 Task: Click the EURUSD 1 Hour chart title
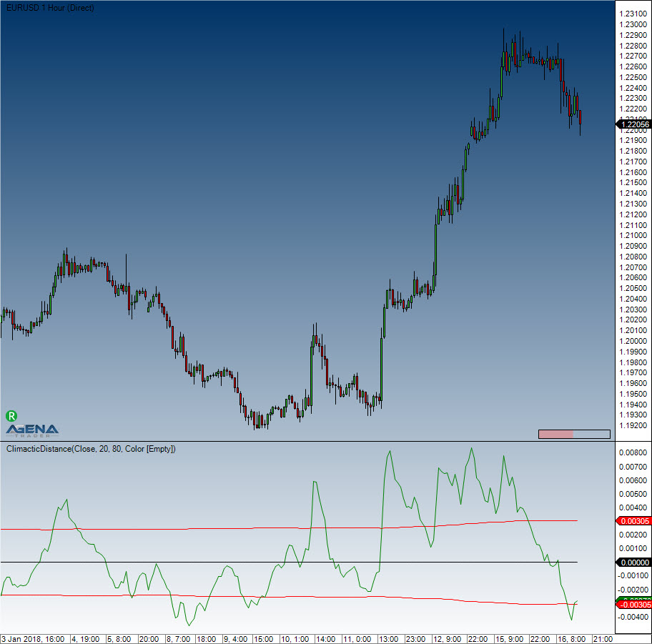click(49, 7)
